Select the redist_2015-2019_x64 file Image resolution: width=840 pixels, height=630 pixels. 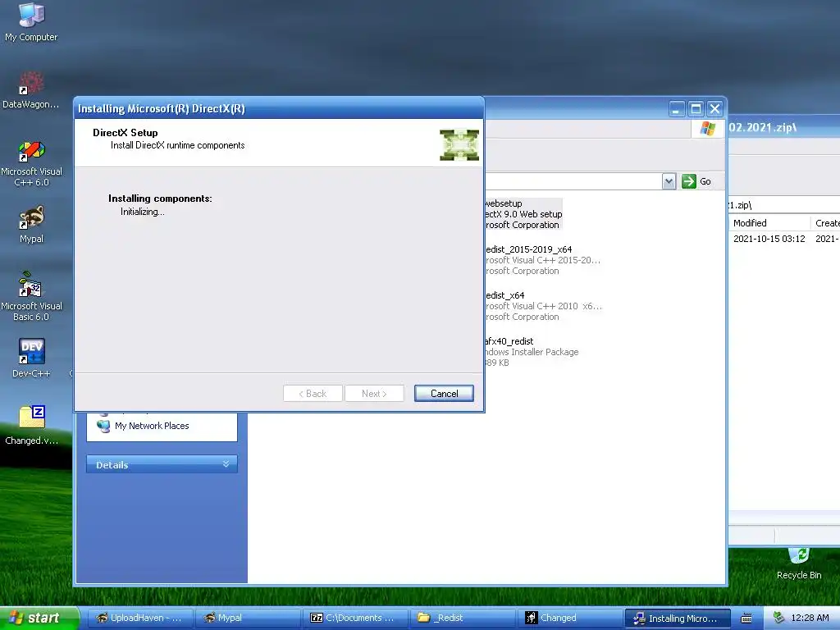[x=542, y=260]
